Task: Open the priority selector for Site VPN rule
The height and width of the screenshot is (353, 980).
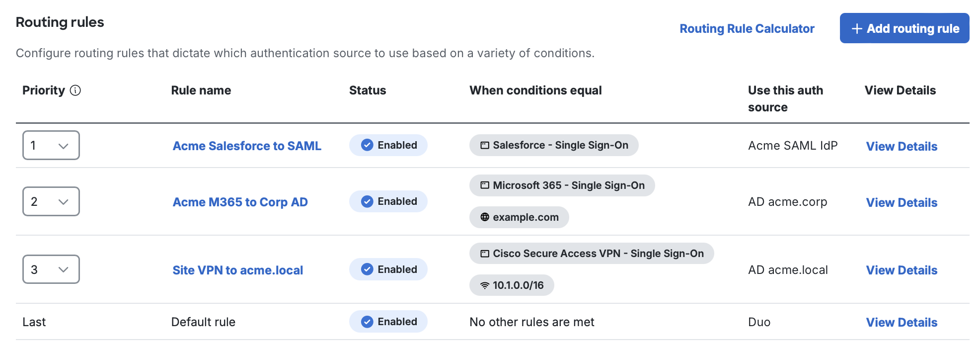Action: (x=50, y=269)
